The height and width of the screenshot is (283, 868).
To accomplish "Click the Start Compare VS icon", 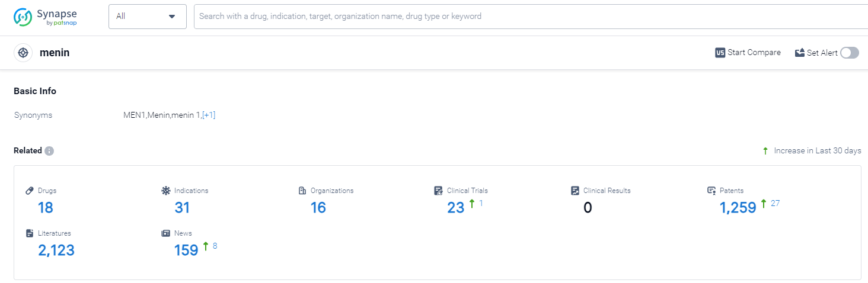I will [x=720, y=53].
